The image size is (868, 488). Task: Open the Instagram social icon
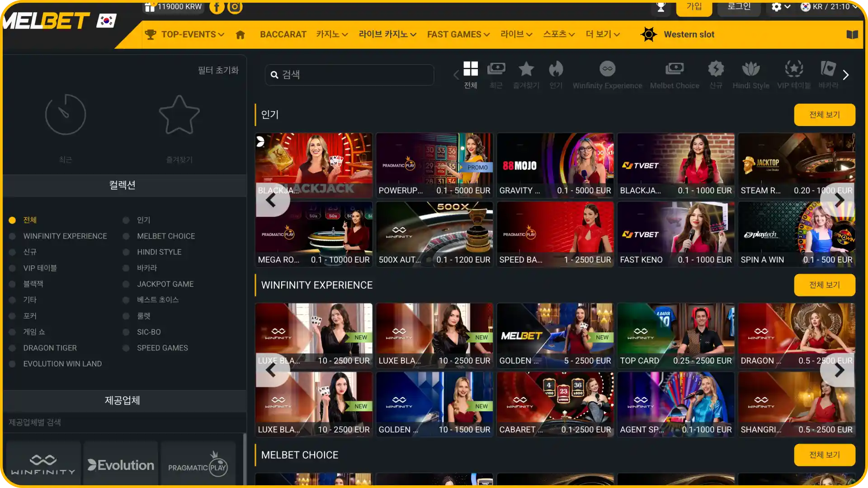tap(235, 7)
